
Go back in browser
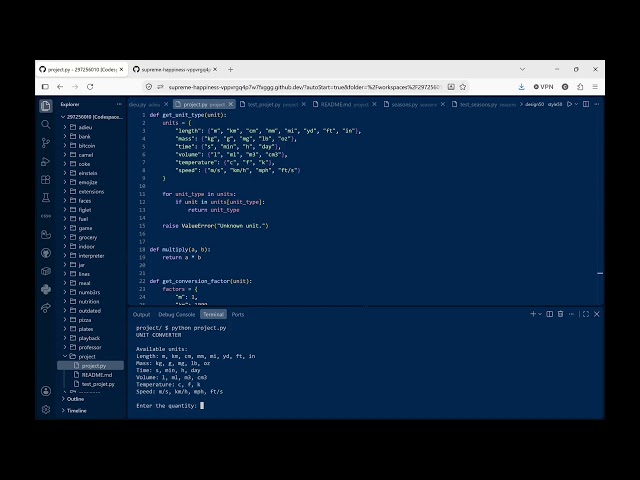coord(60,87)
